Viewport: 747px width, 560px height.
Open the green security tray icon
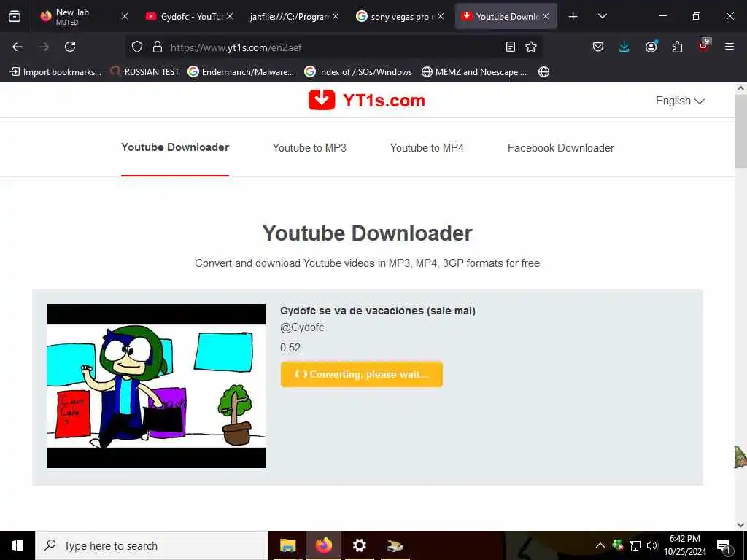coord(617,545)
